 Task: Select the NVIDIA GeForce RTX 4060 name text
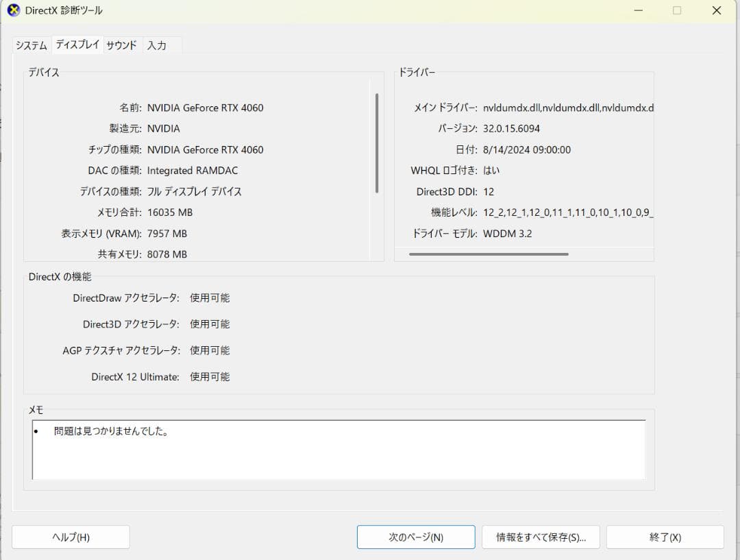tap(206, 108)
